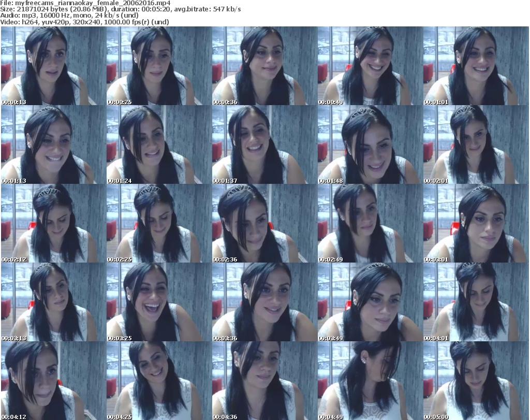The height and width of the screenshot is (420, 530).
Task: View the thumbnail at 00:04:12
Action: [53, 381]
